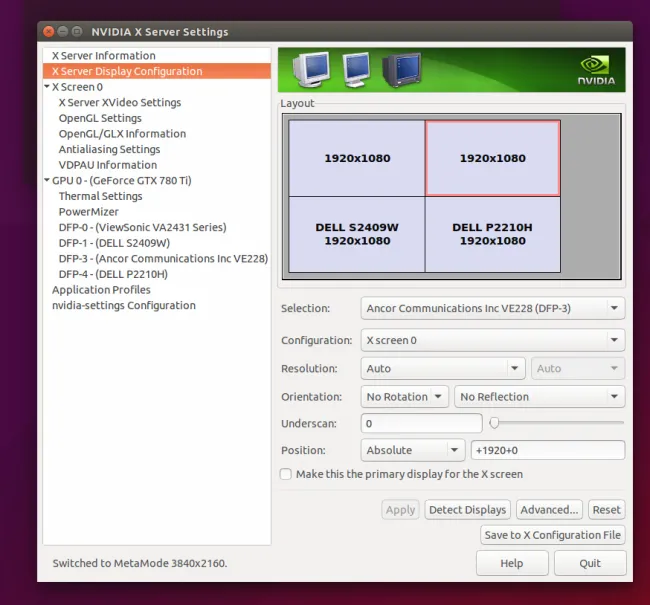Click the Advanced... button

(x=549, y=510)
